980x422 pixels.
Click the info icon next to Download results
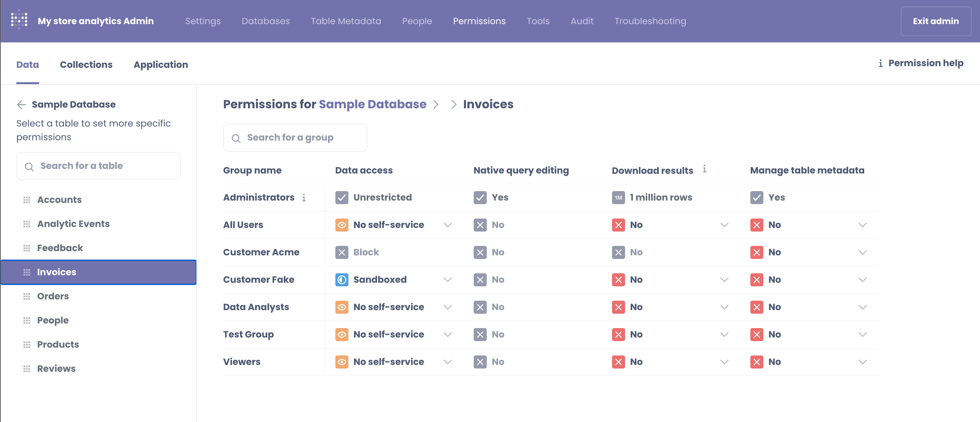click(x=705, y=169)
